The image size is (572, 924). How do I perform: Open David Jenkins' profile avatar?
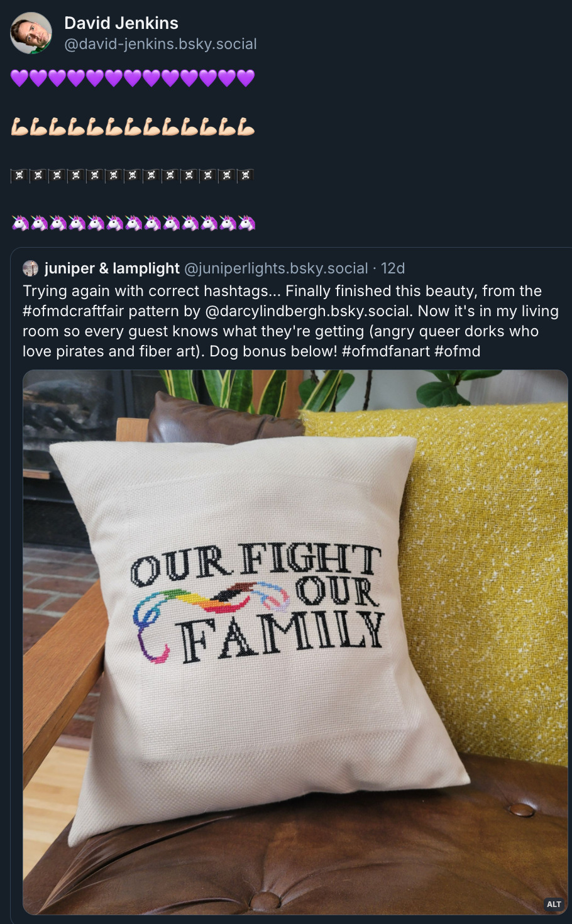31,33
